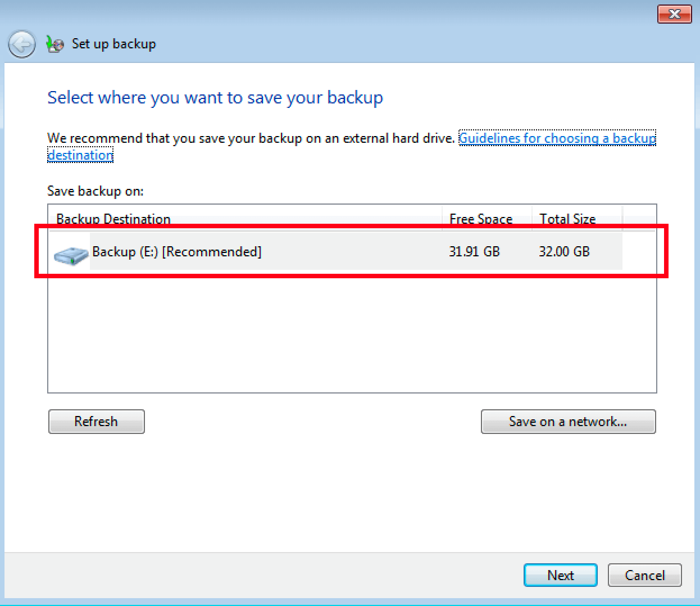Cancel the backup setup
The width and height of the screenshot is (700, 606).
point(644,575)
